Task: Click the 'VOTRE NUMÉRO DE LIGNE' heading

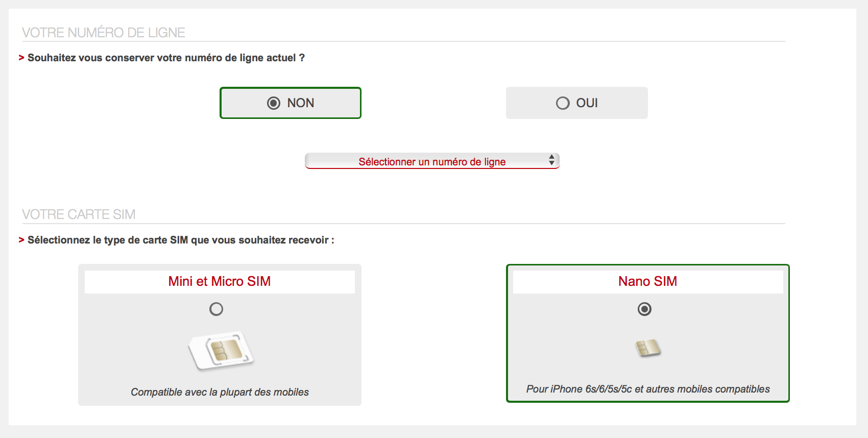Action: [x=104, y=33]
